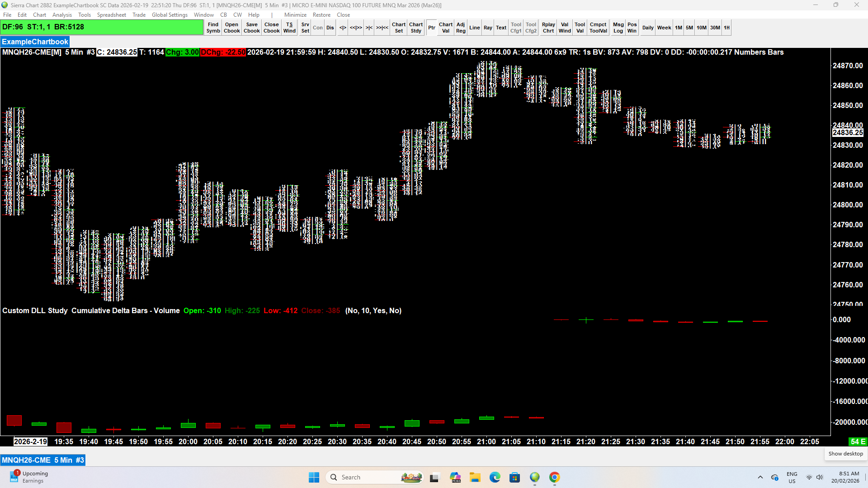Select the Line drawing tool

pos(474,28)
